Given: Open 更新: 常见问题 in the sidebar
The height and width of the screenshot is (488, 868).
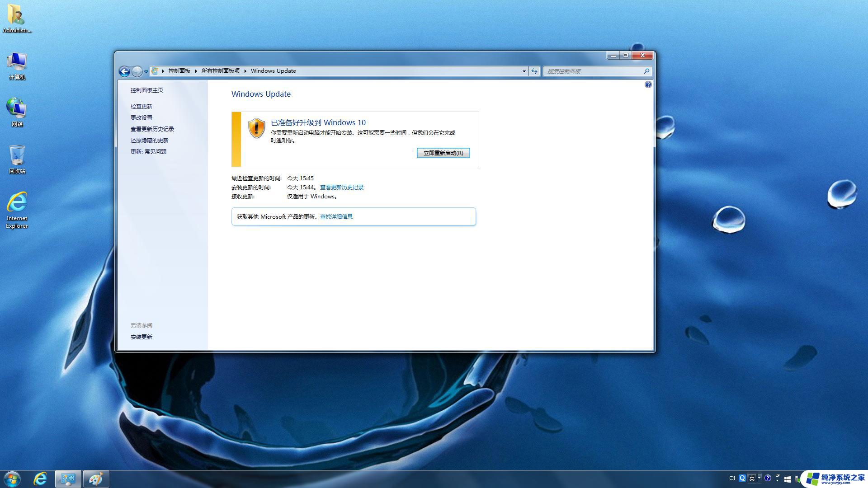Looking at the screenshot, I should [x=148, y=152].
